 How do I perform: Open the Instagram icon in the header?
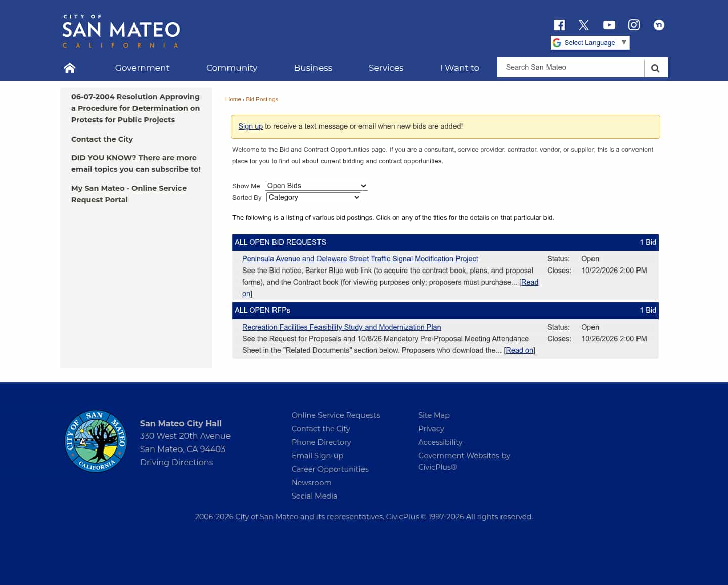[634, 25]
